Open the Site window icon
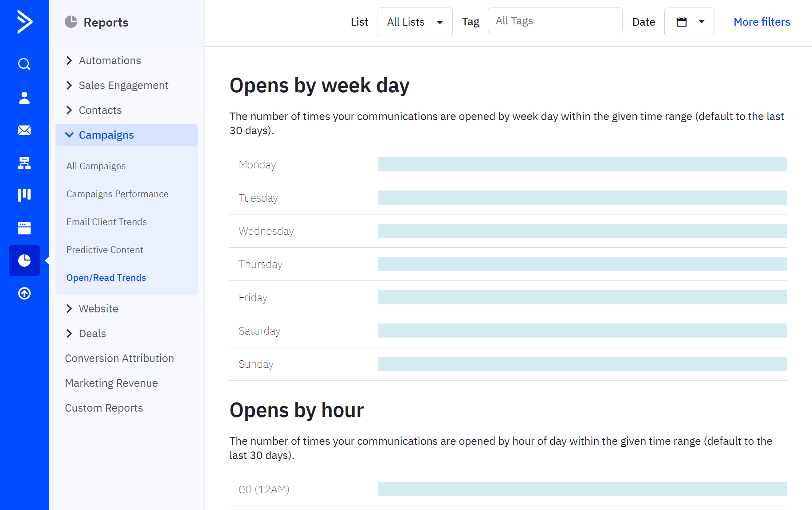Viewport: 812px width, 510px height. click(24, 228)
